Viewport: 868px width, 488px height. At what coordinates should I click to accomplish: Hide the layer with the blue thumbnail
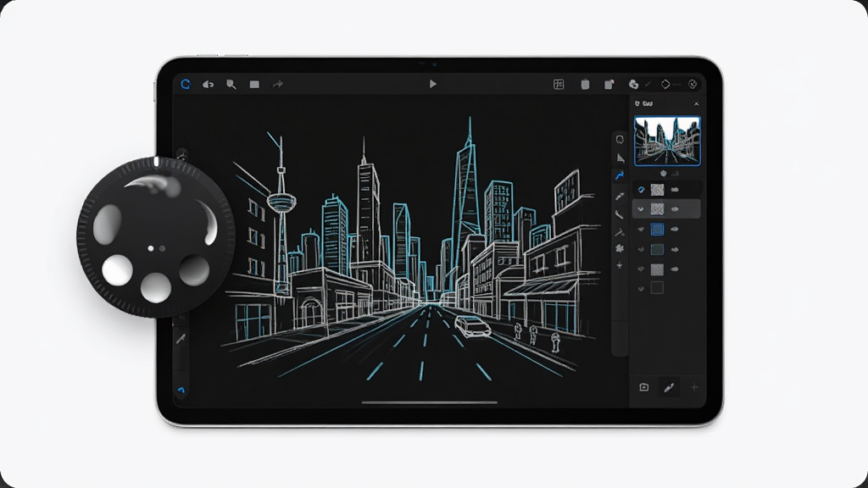click(641, 229)
